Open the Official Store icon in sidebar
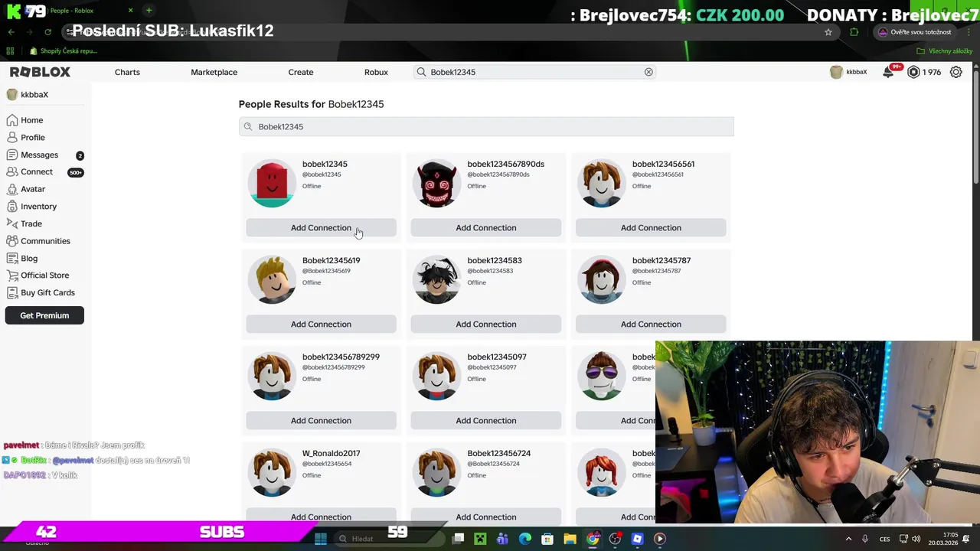The image size is (980, 551). 12,275
